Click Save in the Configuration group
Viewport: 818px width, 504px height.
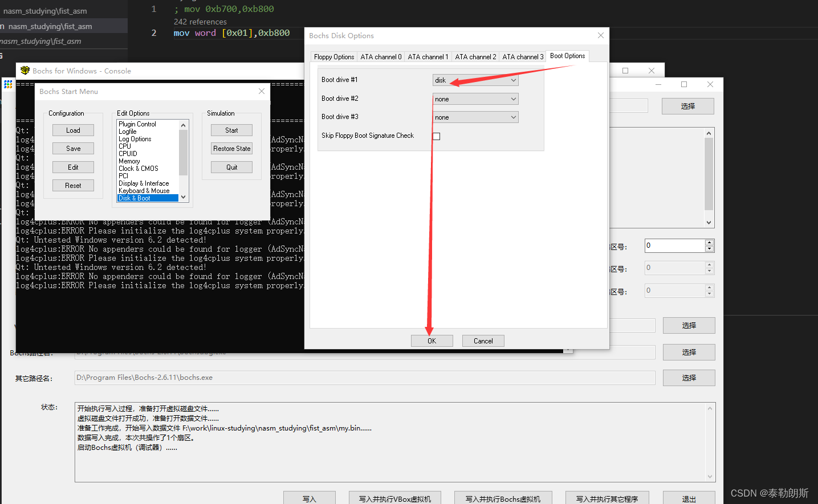[x=73, y=149]
